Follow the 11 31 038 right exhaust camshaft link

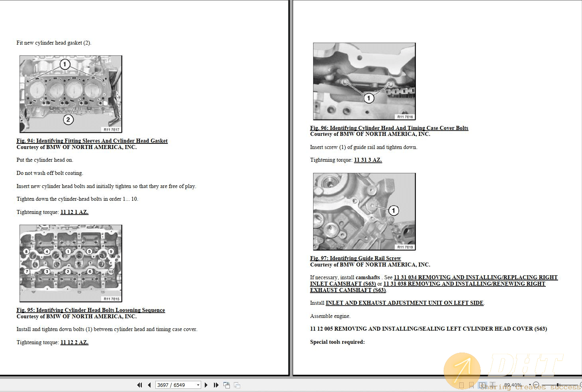coord(427,287)
